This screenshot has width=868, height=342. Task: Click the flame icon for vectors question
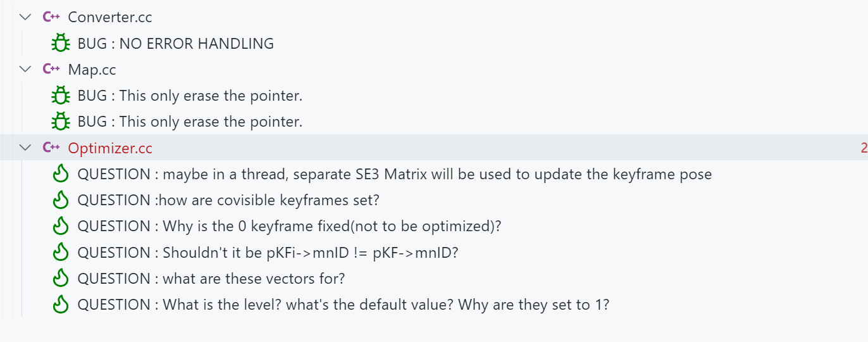[x=60, y=279]
